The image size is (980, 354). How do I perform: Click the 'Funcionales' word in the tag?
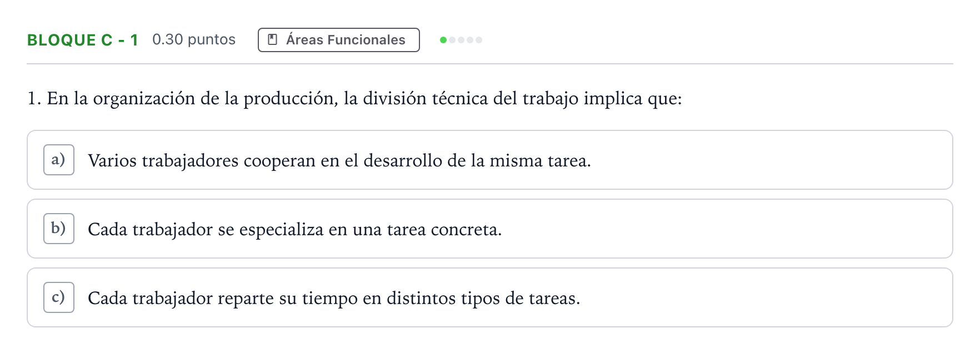point(367,40)
